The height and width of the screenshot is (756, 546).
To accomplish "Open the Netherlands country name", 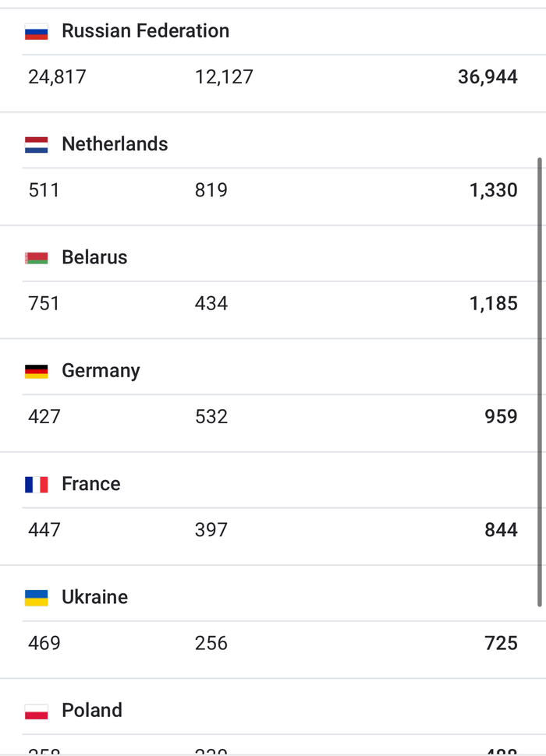I will pyautogui.click(x=115, y=144).
